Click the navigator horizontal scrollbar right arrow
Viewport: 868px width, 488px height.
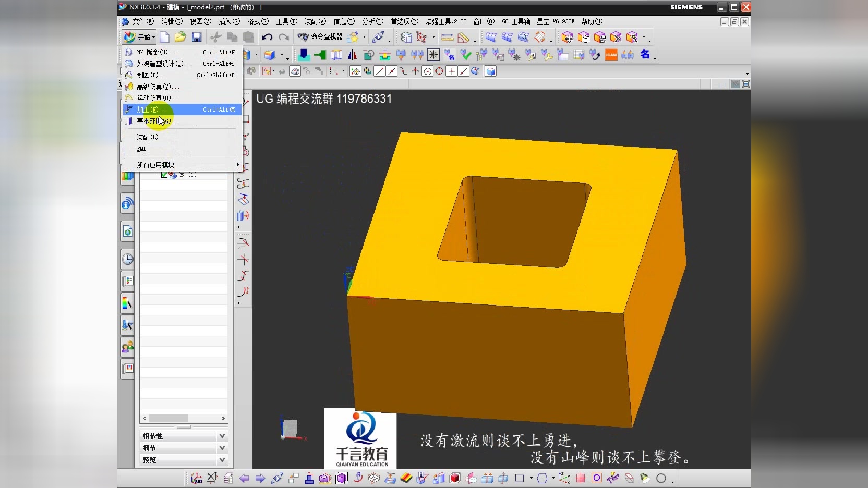(223, 418)
